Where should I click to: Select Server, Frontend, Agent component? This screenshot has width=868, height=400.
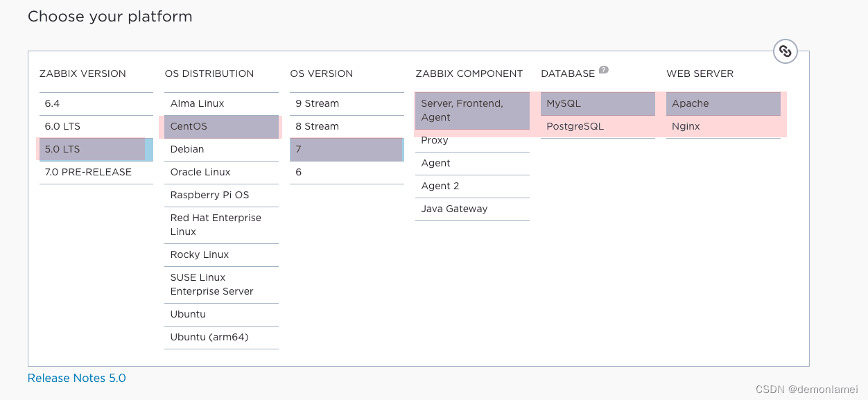coord(473,111)
